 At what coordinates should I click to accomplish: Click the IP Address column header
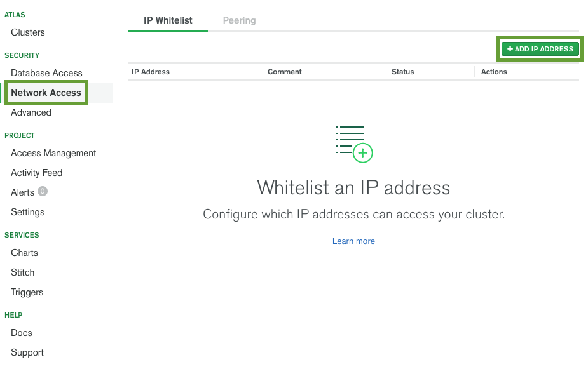coord(151,72)
